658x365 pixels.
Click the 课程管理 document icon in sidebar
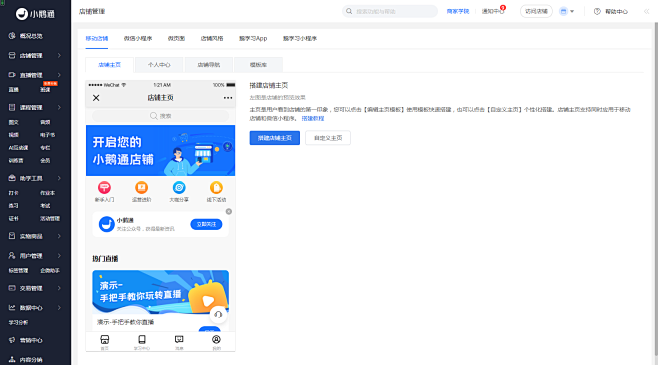(12, 107)
